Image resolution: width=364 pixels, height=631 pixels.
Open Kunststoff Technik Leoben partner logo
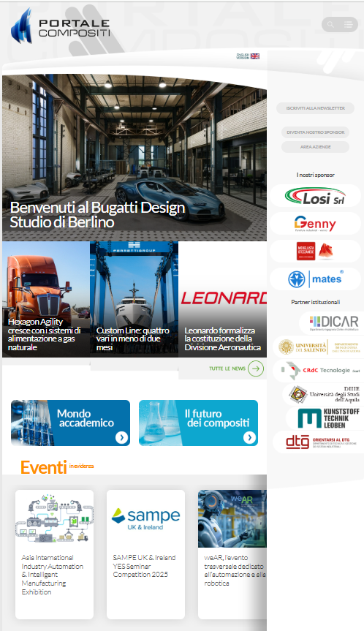tap(326, 418)
